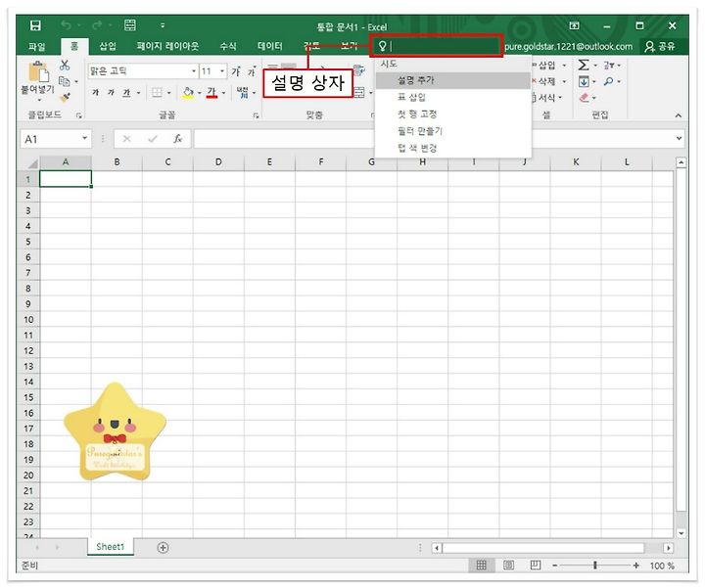This screenshot has width=705, height=588.
Task: Collapse the ribbon with the chevron
Action: pyautogui.click(x=678, y=115)
